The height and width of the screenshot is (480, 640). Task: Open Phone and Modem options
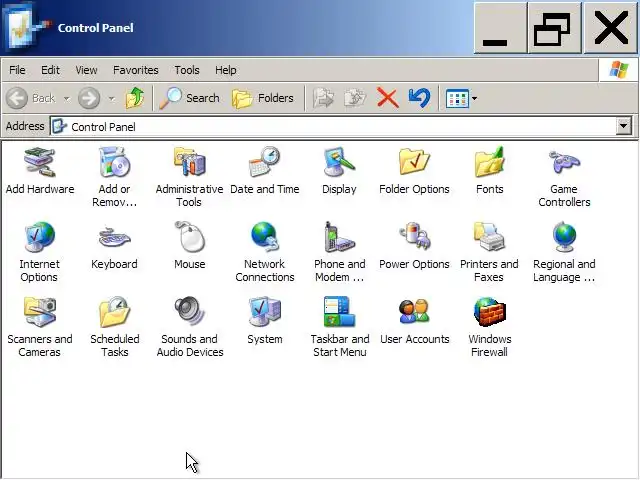[x=339, y=252]
